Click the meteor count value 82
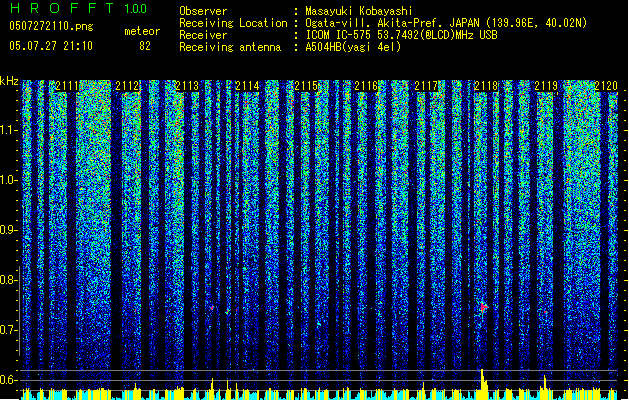The image size is (629, 400). click(x=145, y=46)
